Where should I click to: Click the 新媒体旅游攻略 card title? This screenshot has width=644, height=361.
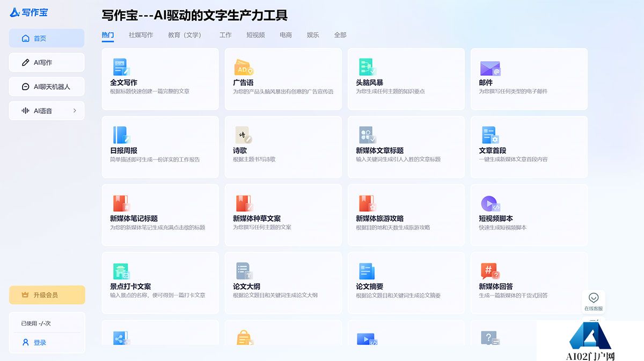pos(379,219)
